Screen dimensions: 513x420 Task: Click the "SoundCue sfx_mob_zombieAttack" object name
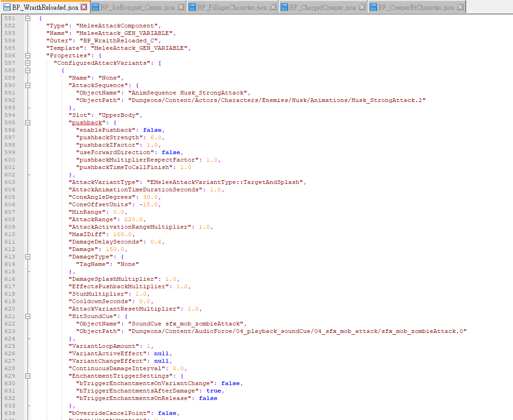(186, 324)
